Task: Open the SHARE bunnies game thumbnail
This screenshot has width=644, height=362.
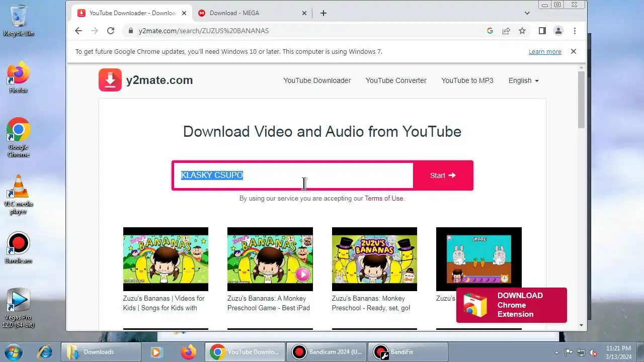Action: [479, 259]
